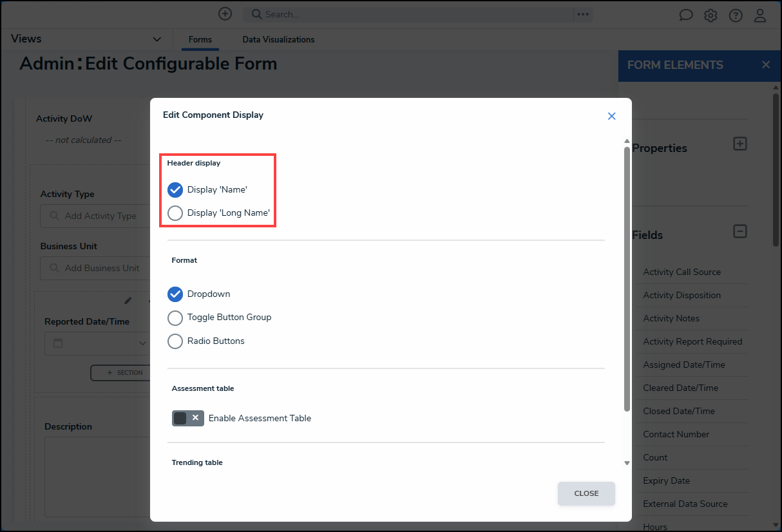Click the search options ellipsis icon

tap(583, 14)
